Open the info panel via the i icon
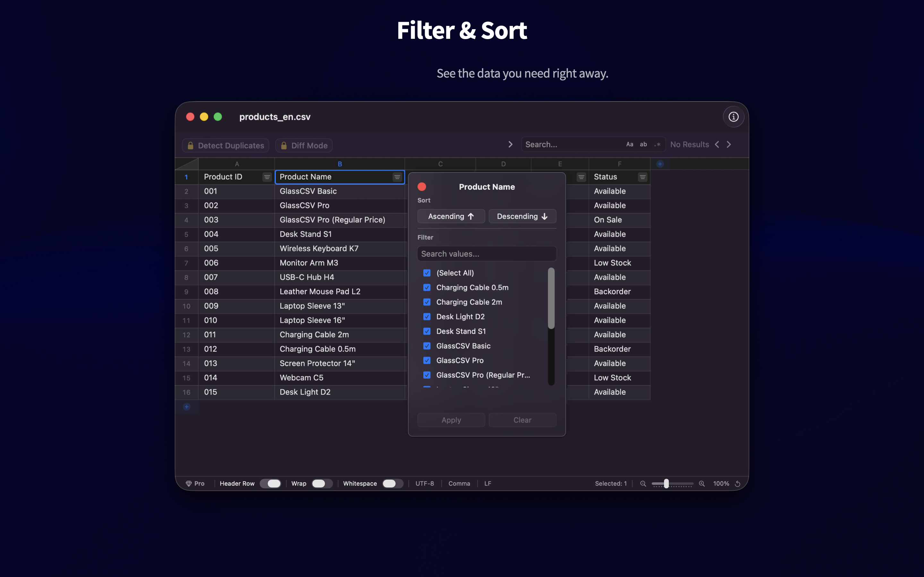924x577 pixels. [x=733, y=116]
